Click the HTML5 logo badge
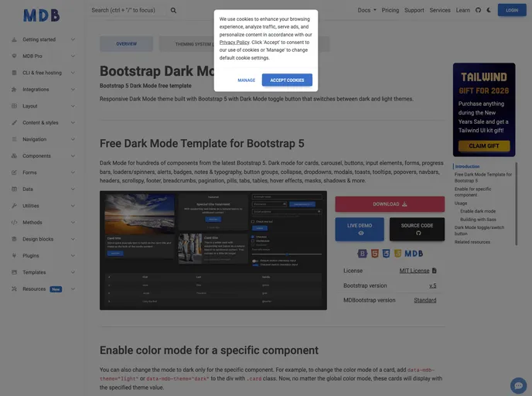This screenshot has width=532, height=396. (374, 254)
